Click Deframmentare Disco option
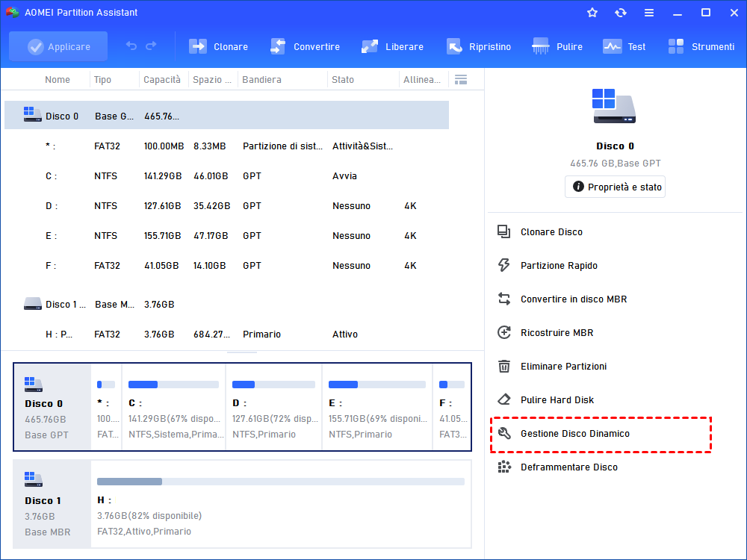The image size is (747, 560). click(x=568, y=467)
